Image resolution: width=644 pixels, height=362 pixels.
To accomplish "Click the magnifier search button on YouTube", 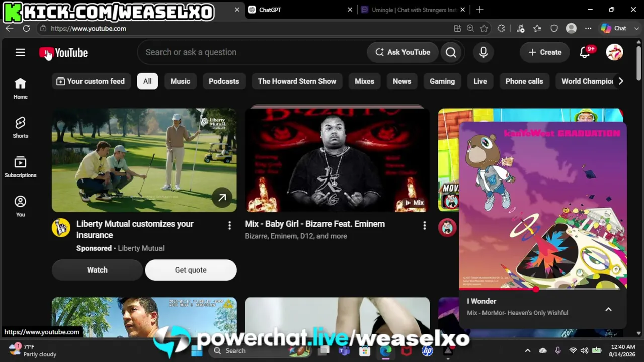I will (451, 52).
